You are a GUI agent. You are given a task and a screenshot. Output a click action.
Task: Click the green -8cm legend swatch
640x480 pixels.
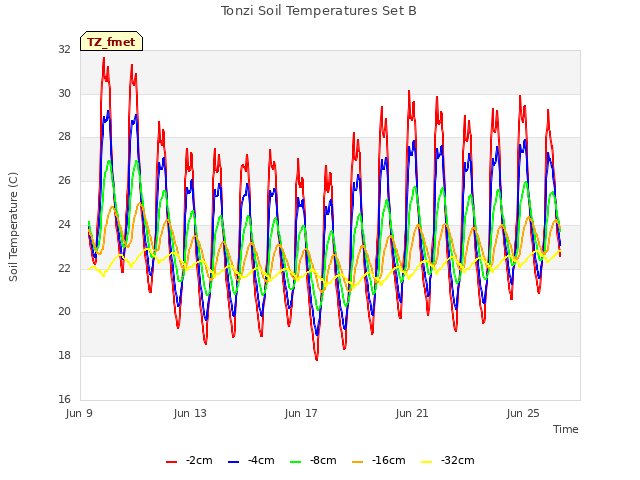click(295, 462)
